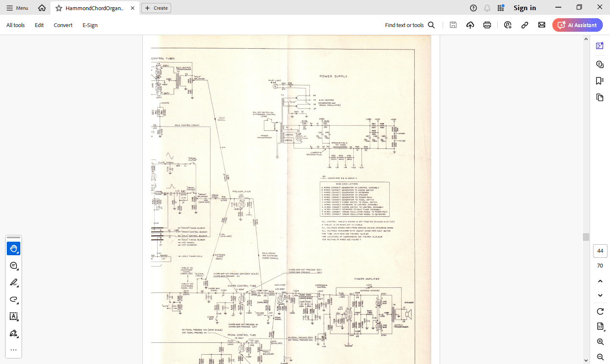610x364 pixels.
Task: Click the total page count 70
Action: pyautogui.click(x=600, y=266)
